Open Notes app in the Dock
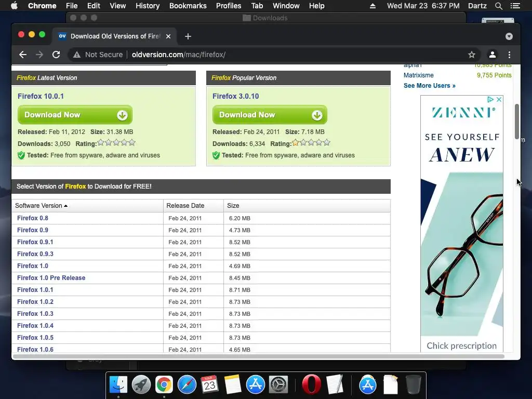 233,385
